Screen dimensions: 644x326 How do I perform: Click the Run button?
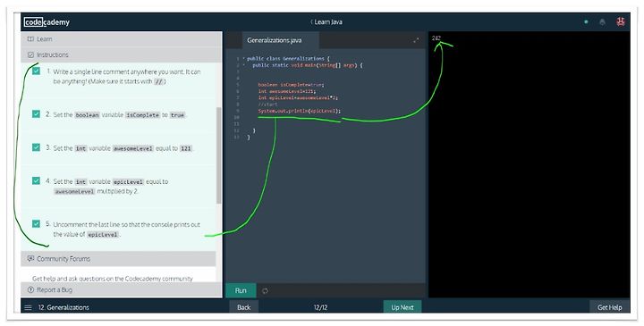(241, 291)
